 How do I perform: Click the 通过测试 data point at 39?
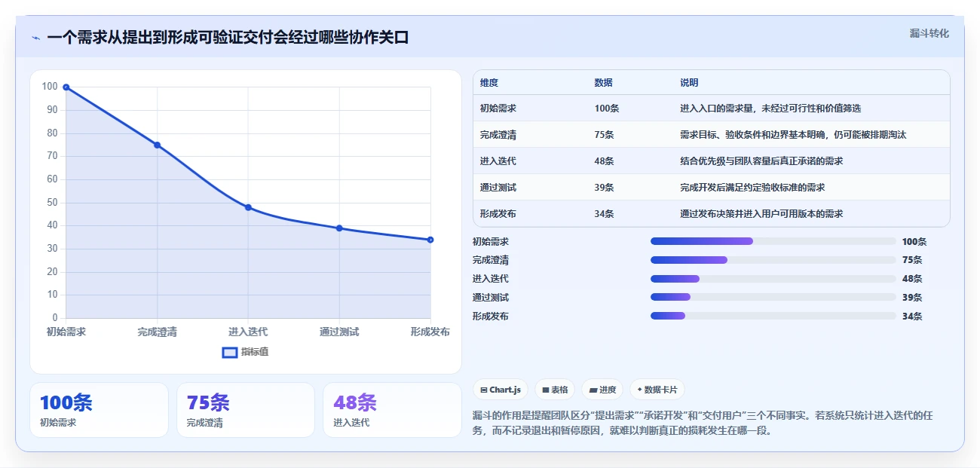339,228
